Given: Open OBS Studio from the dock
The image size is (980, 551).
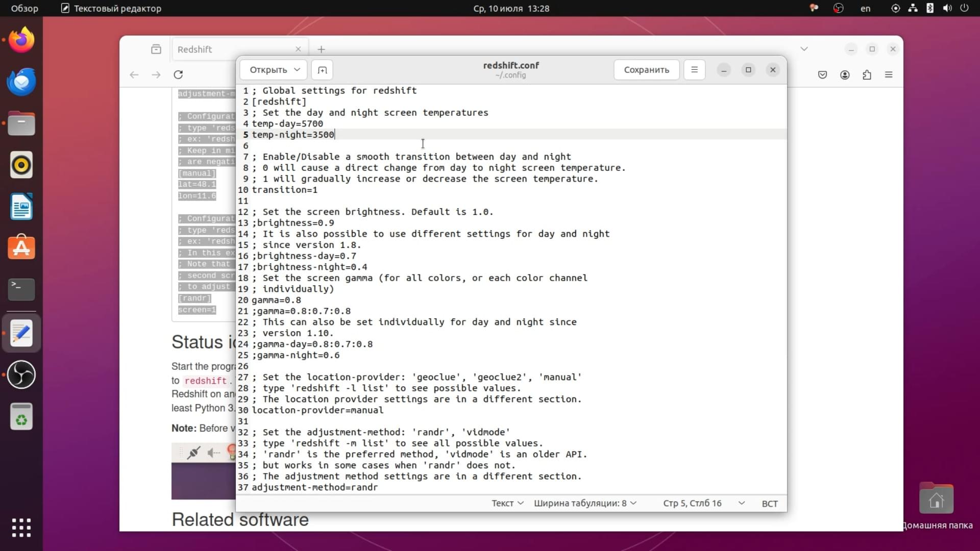Looking at the screenshot, I should coord(21,375).
